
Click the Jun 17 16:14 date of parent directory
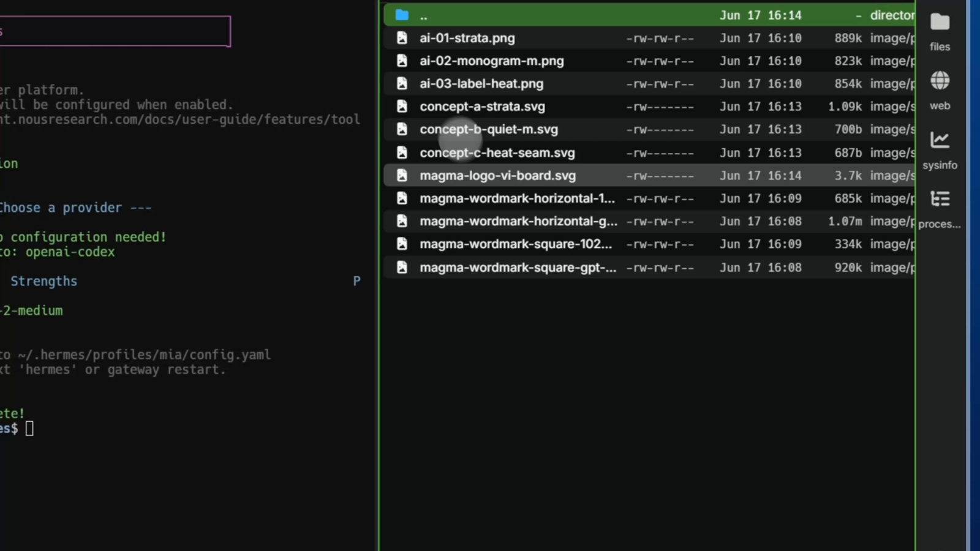tap(761, 15)
